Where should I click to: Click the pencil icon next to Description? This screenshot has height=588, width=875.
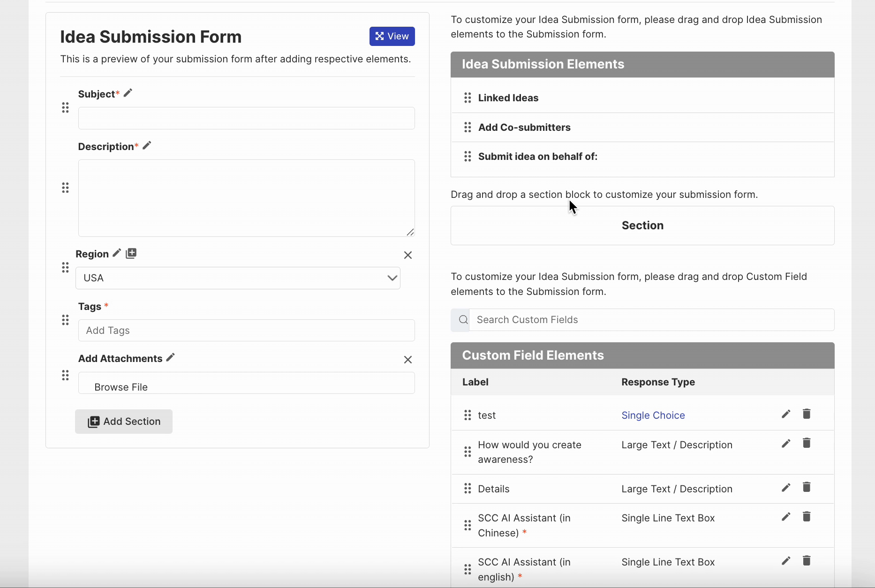point(147,145)
